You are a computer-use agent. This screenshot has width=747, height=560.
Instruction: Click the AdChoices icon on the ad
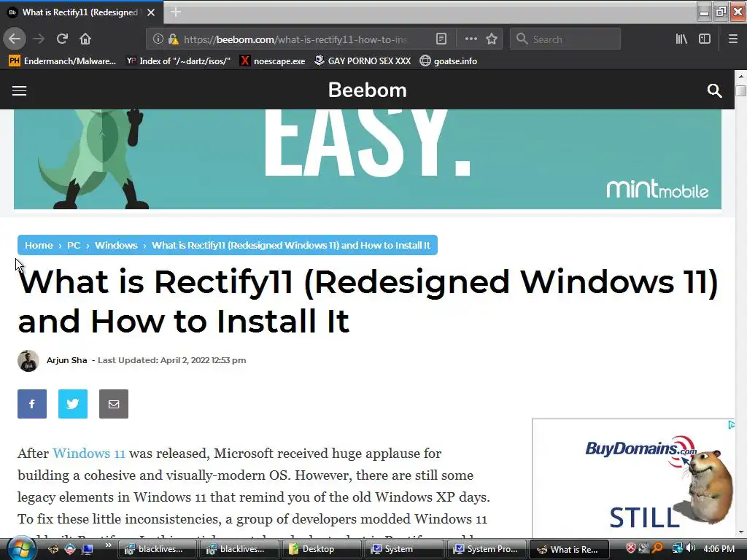click(731, 425)
